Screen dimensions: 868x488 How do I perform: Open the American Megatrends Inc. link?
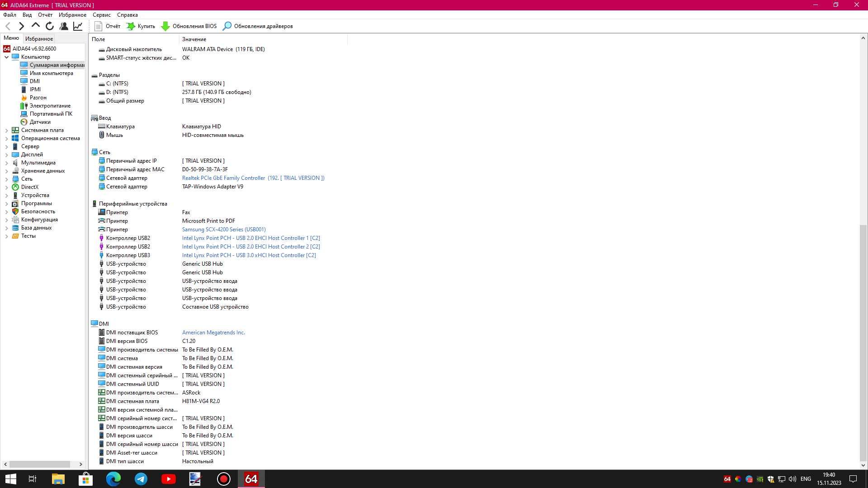pos(213,333)
